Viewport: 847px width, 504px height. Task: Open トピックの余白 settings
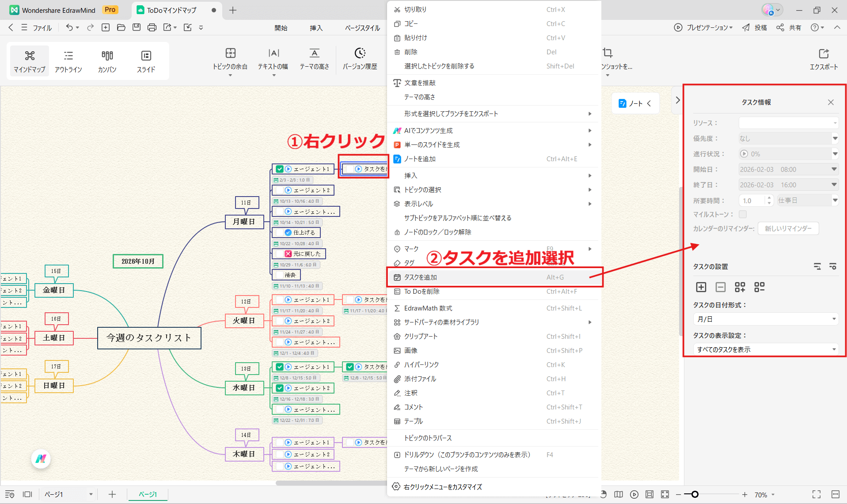point(230,61)
